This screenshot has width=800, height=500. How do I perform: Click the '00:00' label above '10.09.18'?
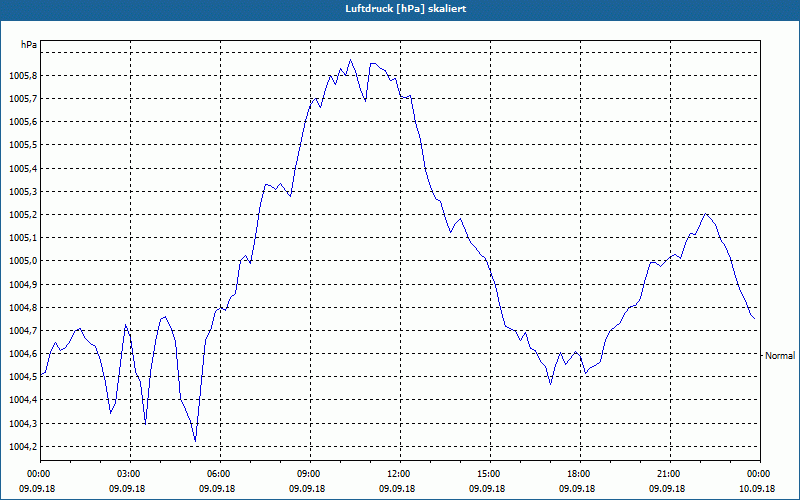click(758, 474)
